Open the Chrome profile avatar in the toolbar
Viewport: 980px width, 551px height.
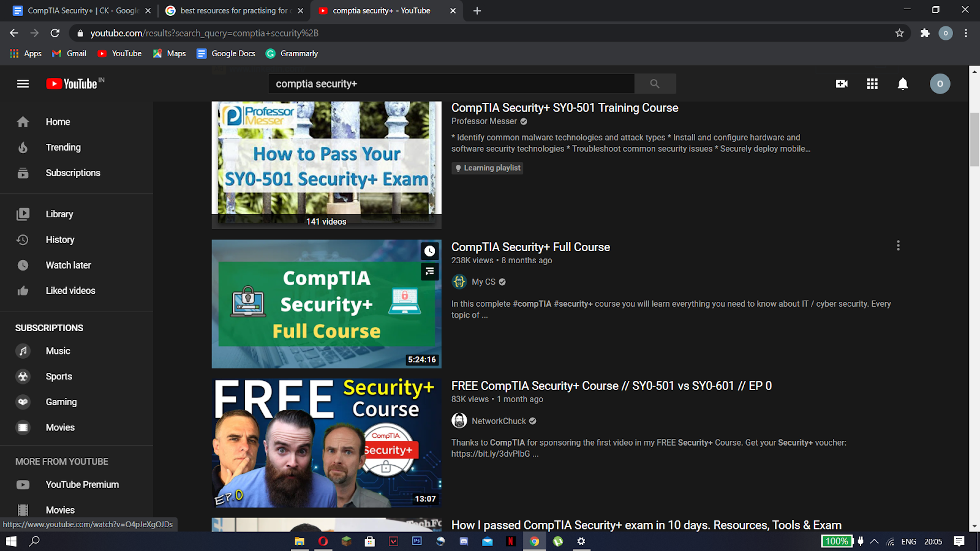click(x=946, y=33)
